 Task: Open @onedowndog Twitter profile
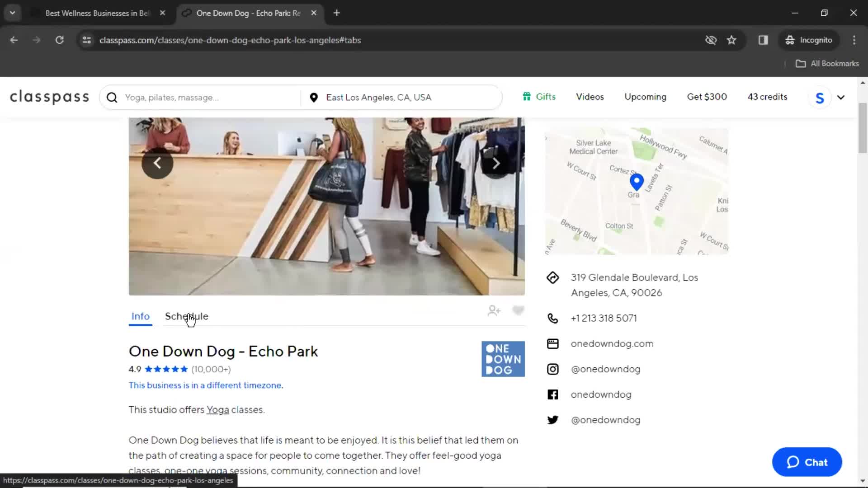click(605, 420)
